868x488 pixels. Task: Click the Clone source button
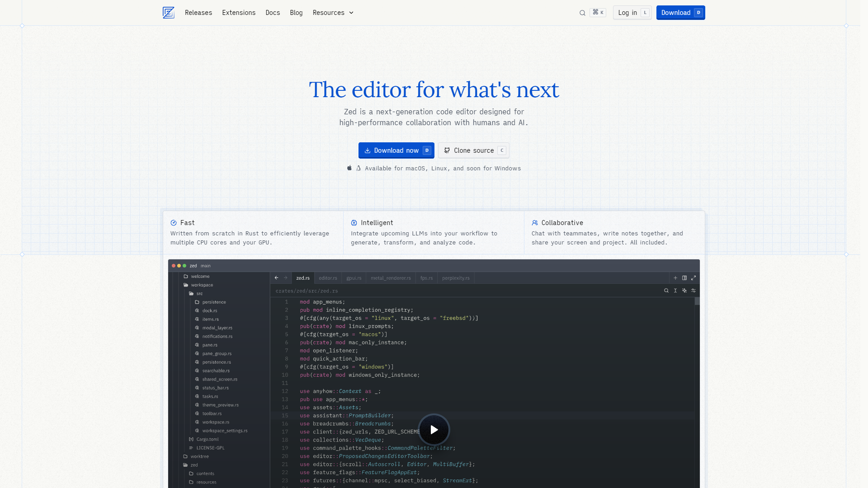[473, 150]
